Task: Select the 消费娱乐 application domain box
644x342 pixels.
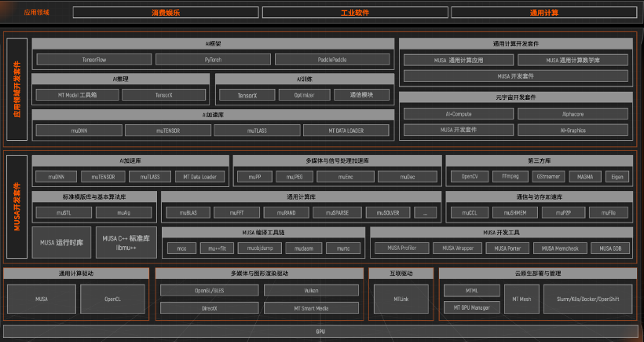Action: pyautogui.click(x=166, y=13)
